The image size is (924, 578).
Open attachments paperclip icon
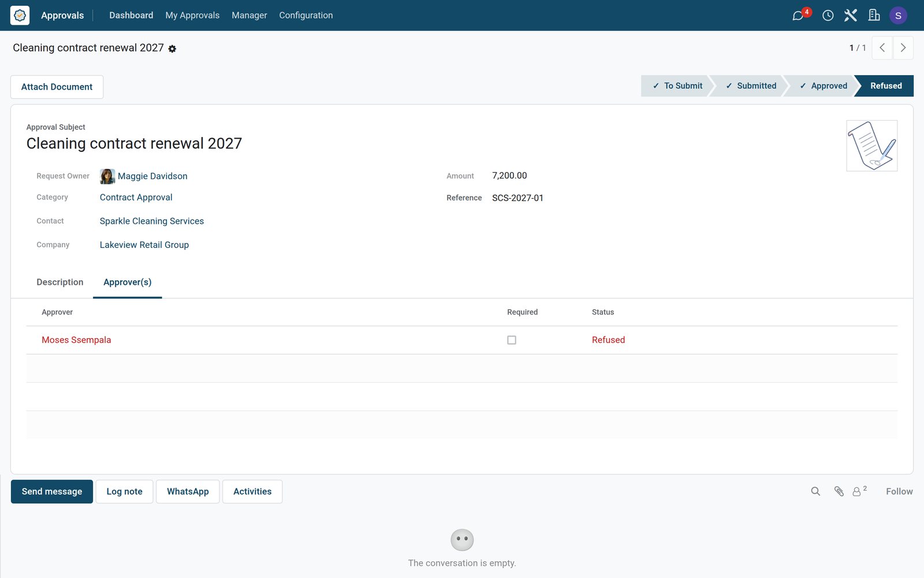click(x=839, y=491)
